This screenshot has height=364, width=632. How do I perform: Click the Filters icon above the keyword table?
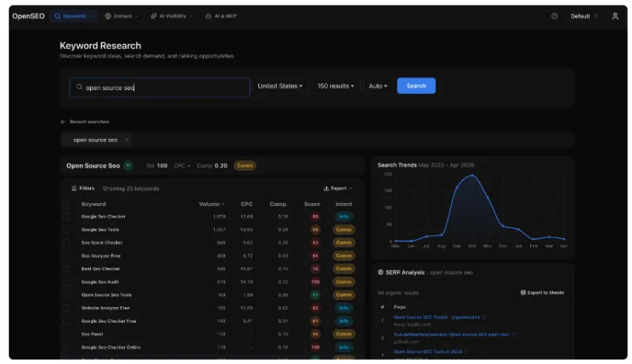74,188
